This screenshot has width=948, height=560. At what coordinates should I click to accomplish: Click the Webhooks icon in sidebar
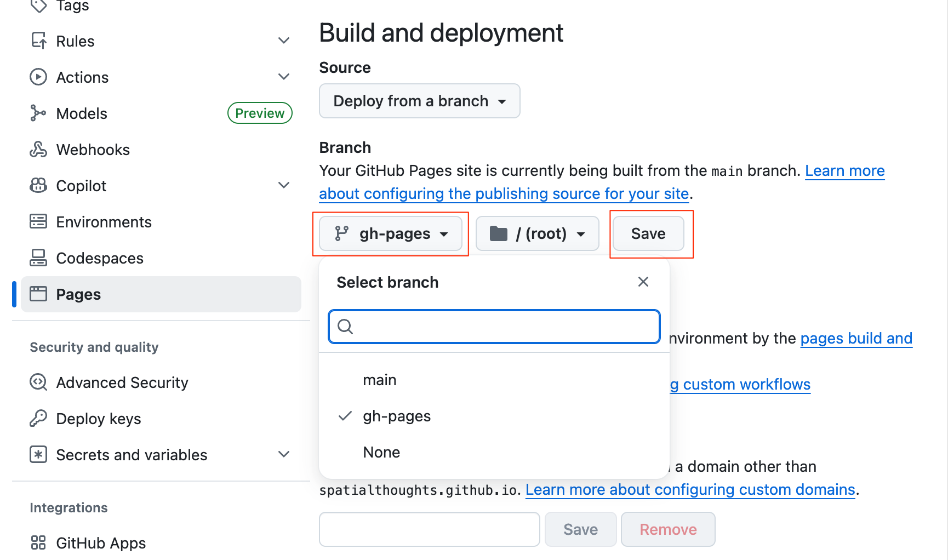(x=38, y=150)
